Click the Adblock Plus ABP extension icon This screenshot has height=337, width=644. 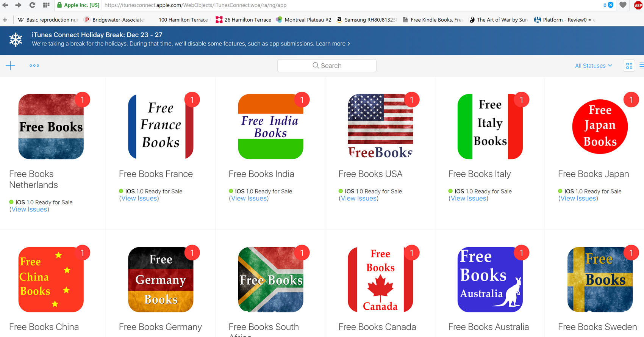coord(638,5)
